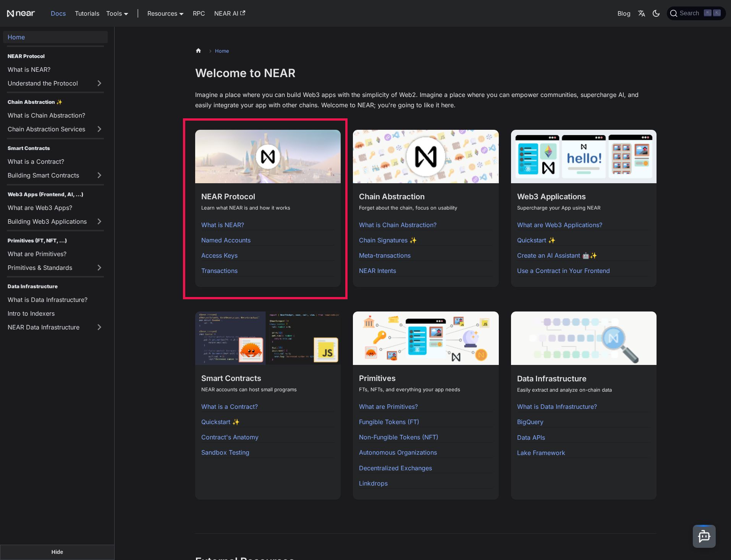The height and width of the screenshot is (560, 731).
Task: Open the RPC navbar item
Action: click(x=199, y=13)
